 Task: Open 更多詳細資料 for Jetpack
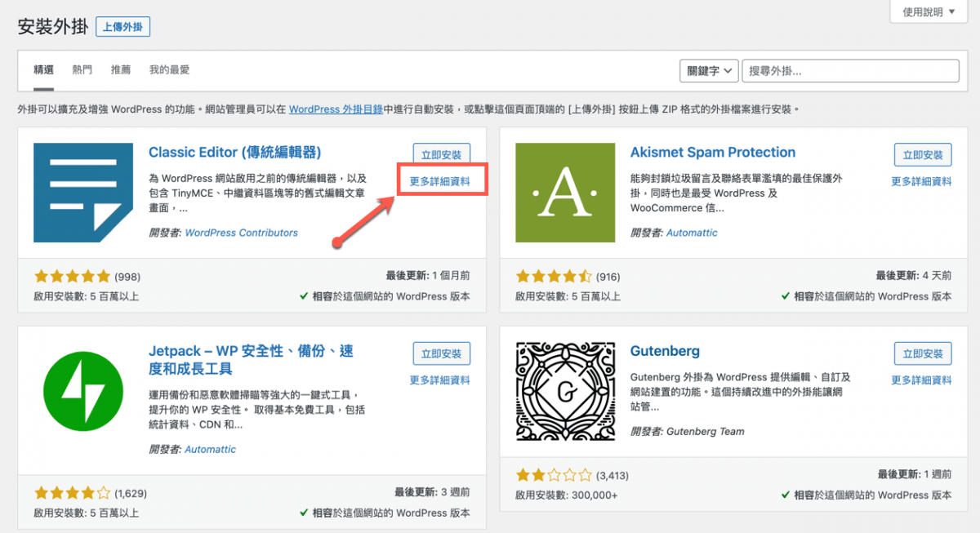(440, 380)
